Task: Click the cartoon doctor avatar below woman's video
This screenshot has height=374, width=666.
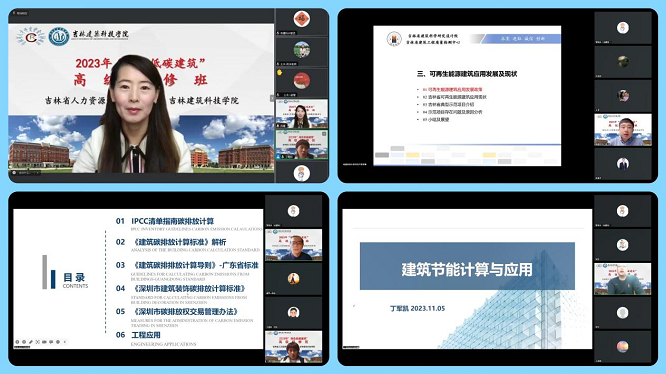Action: [302, 173]
